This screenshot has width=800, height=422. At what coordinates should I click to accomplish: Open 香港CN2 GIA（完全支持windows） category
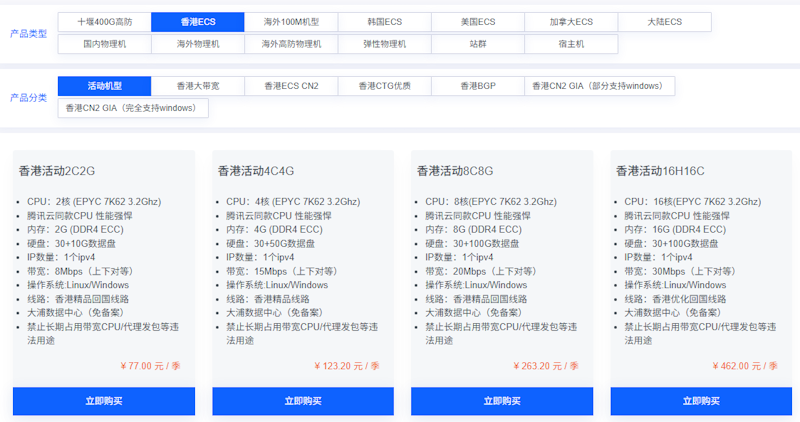pyautogui.click(x=132, y=108)
